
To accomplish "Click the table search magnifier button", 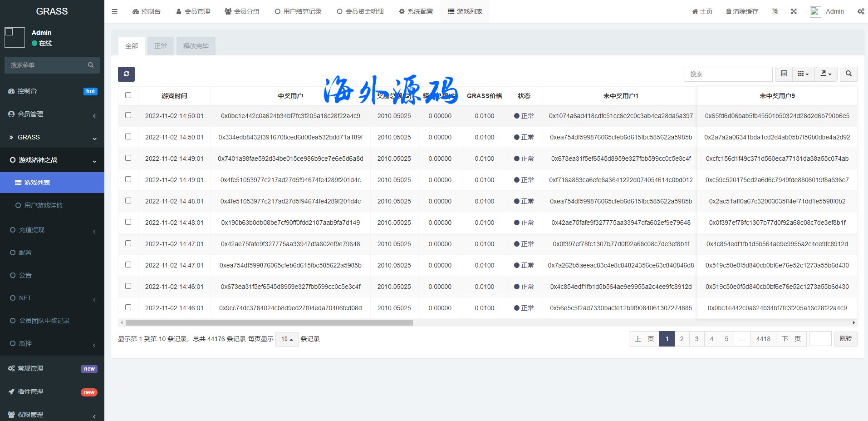I will [x=848, y=74].
